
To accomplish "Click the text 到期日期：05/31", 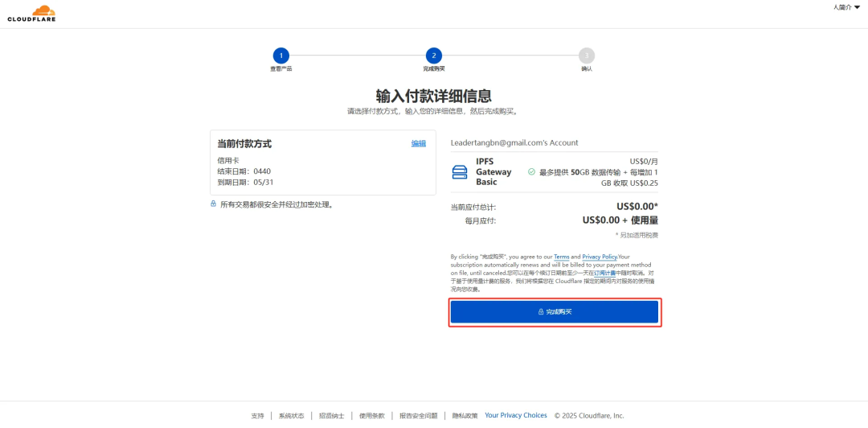I will pos(244,182).
